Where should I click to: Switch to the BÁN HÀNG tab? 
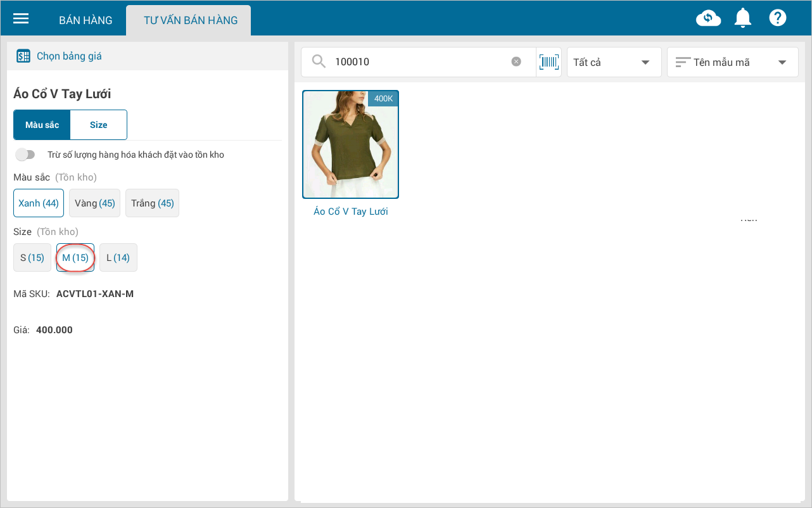(x=86, y=20)
